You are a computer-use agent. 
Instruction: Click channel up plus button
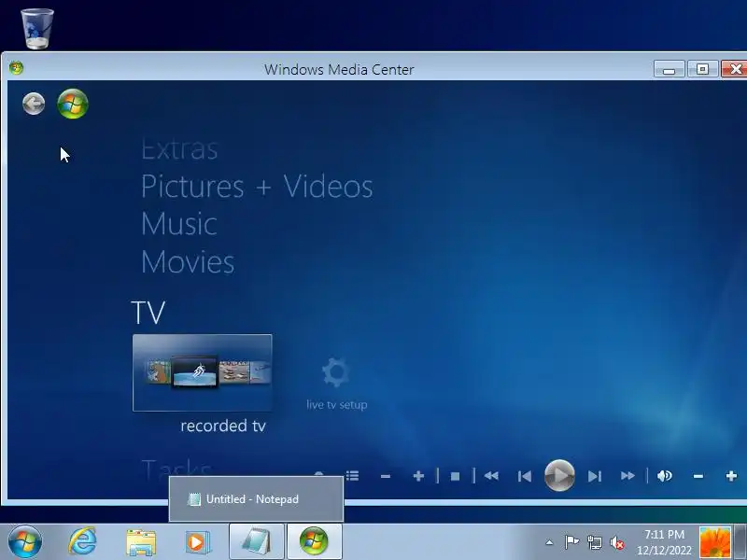pyautogui.click(x=418, y=476)
